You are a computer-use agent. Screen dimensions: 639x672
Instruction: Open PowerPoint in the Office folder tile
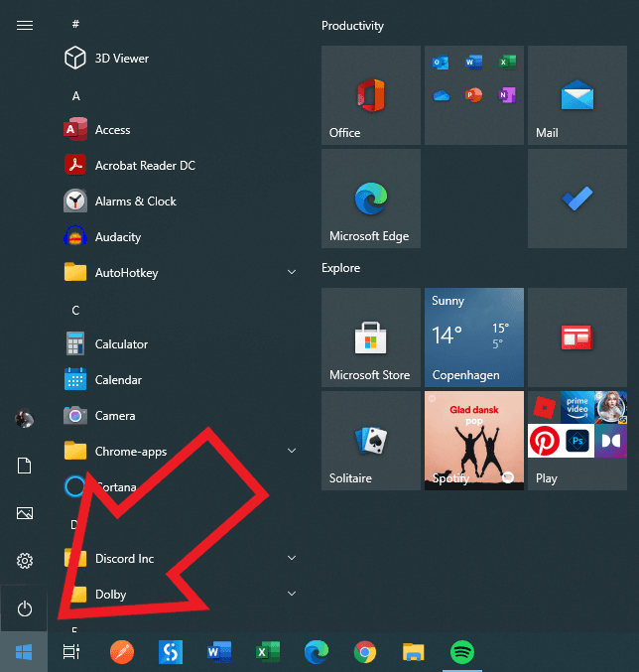coord(473,94)
